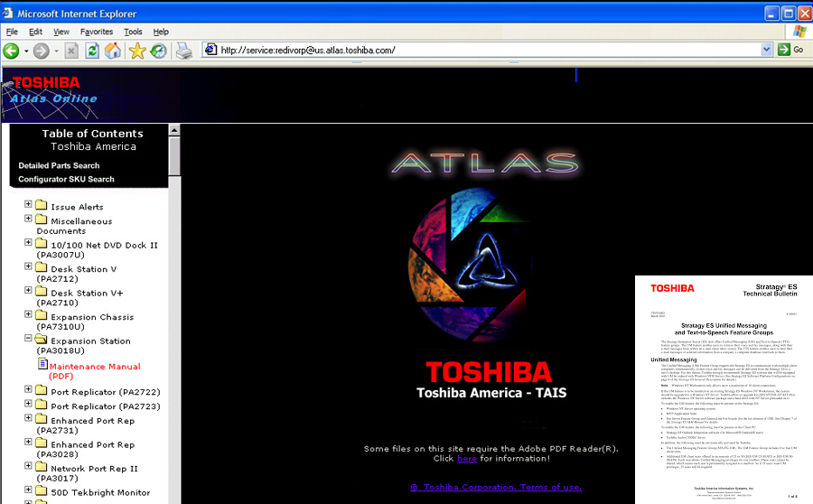Click the Forward arrow button
The image size is (813, 504).
click(x=41, y=51)
